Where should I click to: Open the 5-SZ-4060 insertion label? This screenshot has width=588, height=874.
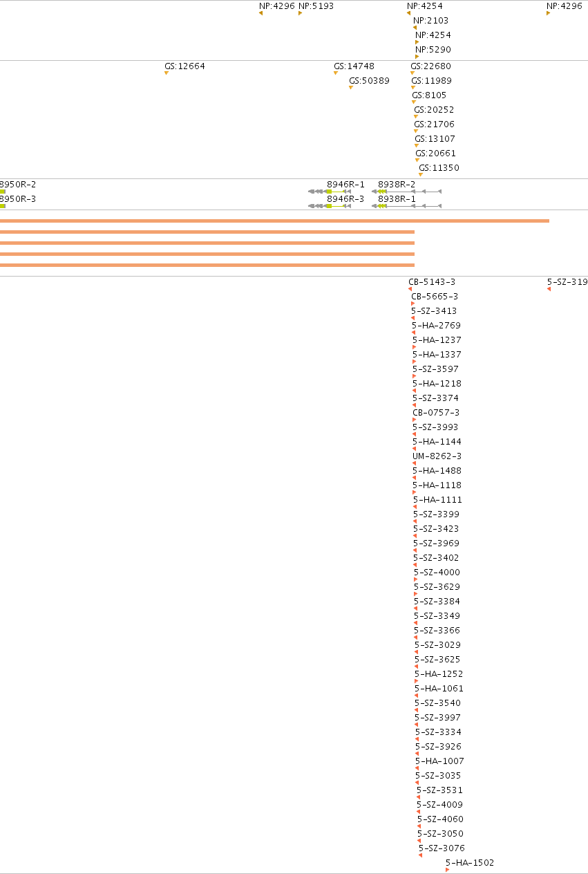[440, 819]
